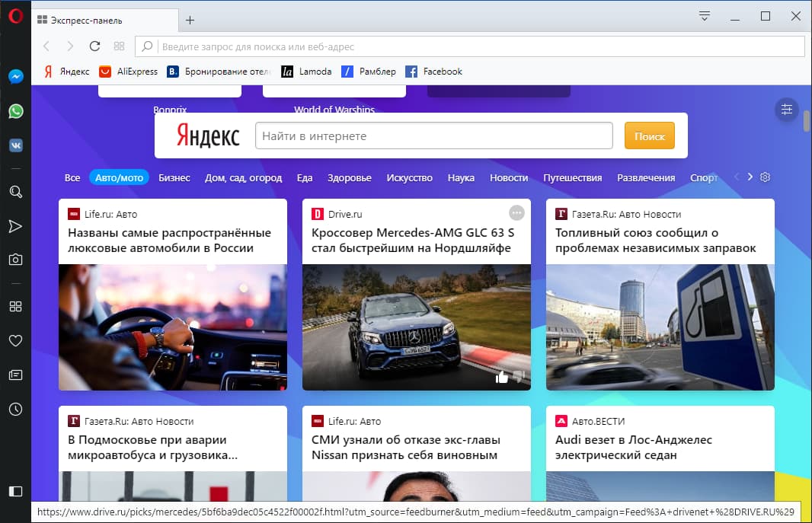
Task: Open instant search from the sidebar
Action: point(15,192)
